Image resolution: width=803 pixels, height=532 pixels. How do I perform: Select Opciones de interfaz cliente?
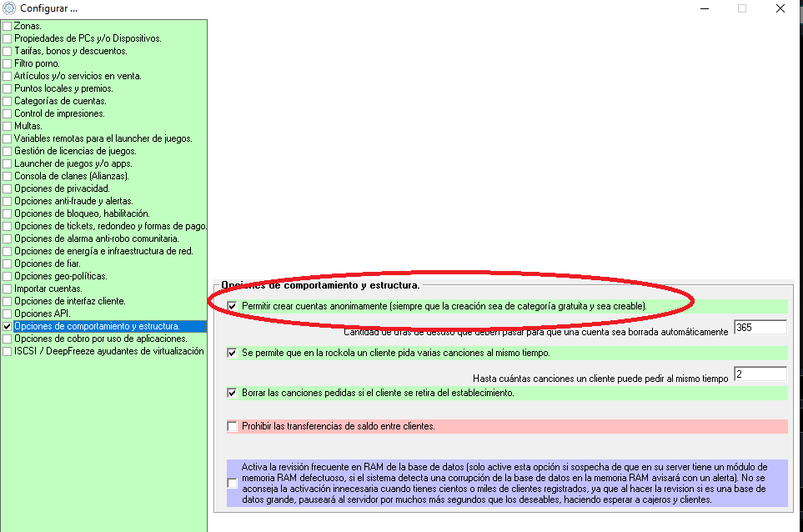(x=70, y=301)
